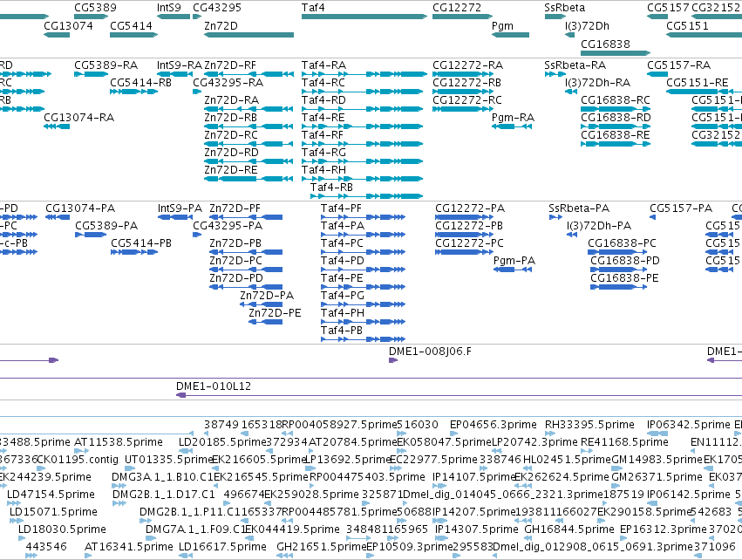Click protein CG12272-PA
Screen dimensions: 742x560
click(464, 217)
